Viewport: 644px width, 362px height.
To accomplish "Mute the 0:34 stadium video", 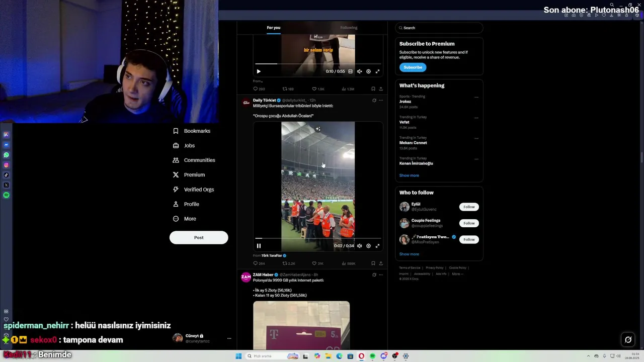I will 359,246.
